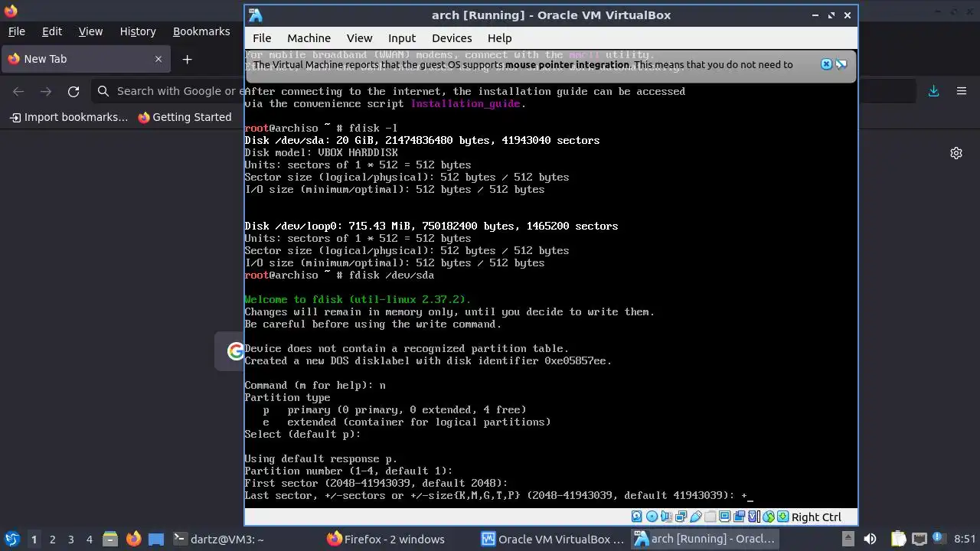Screen dimensions: 980x551
Task: Switch to workspace 4
Action: pos(89,539)
